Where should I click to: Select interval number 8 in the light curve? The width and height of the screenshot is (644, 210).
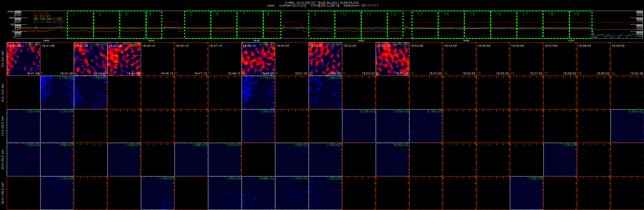tap(272, 25)
